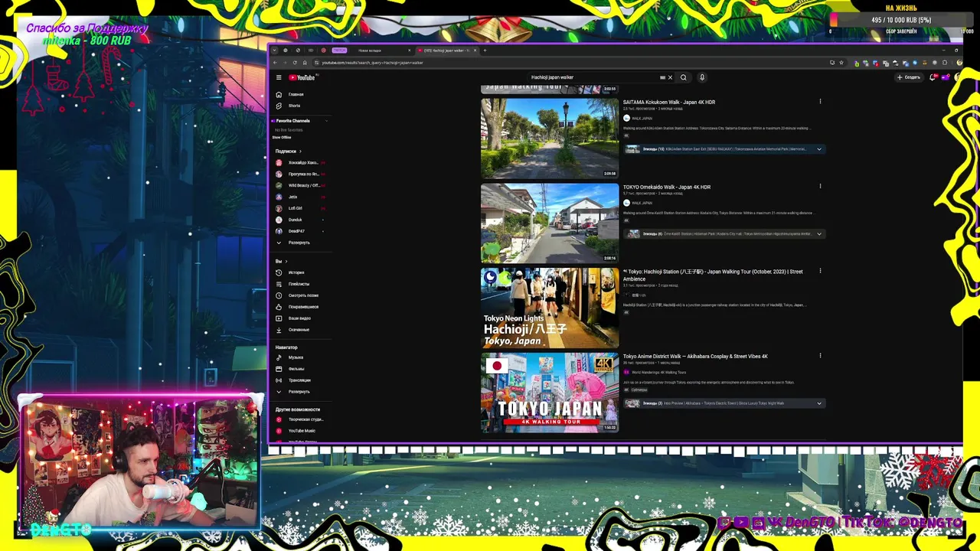Bookmark the page with the star icon
The height and width of the screenshot is (551, 980).
[x=841, y=63]
